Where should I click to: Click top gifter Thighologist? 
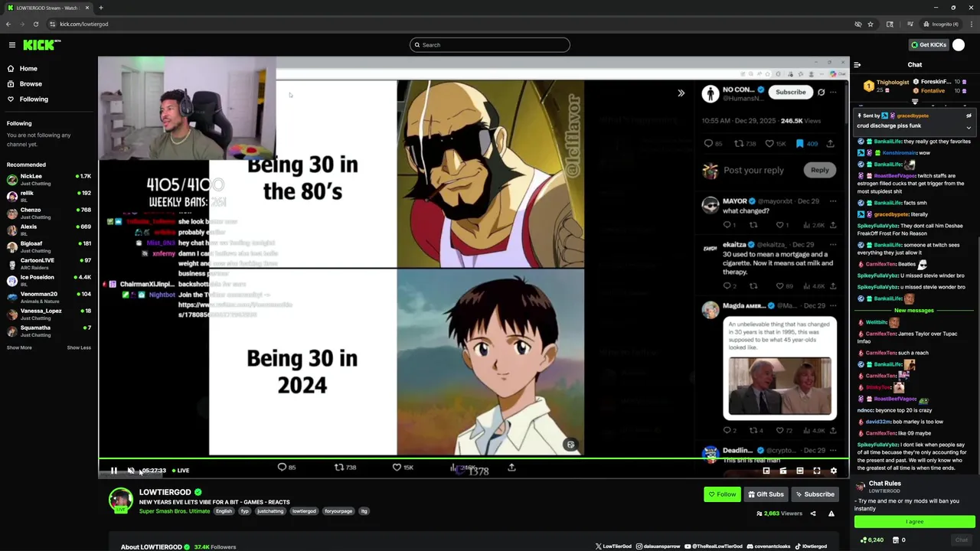tap(887, 86)
